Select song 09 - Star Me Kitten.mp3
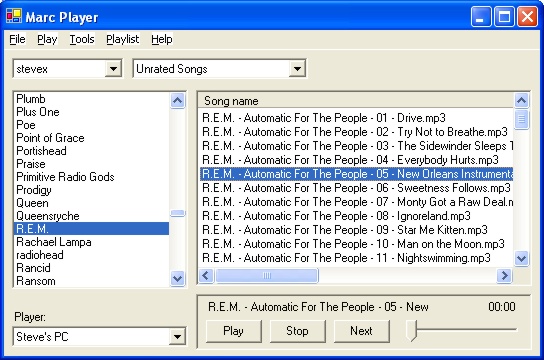Screen dimensions: 544x360 coord(356,230)
